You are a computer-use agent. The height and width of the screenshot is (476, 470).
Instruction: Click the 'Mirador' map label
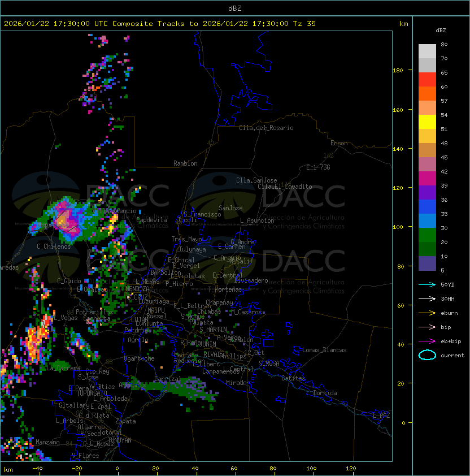point(238,383)
